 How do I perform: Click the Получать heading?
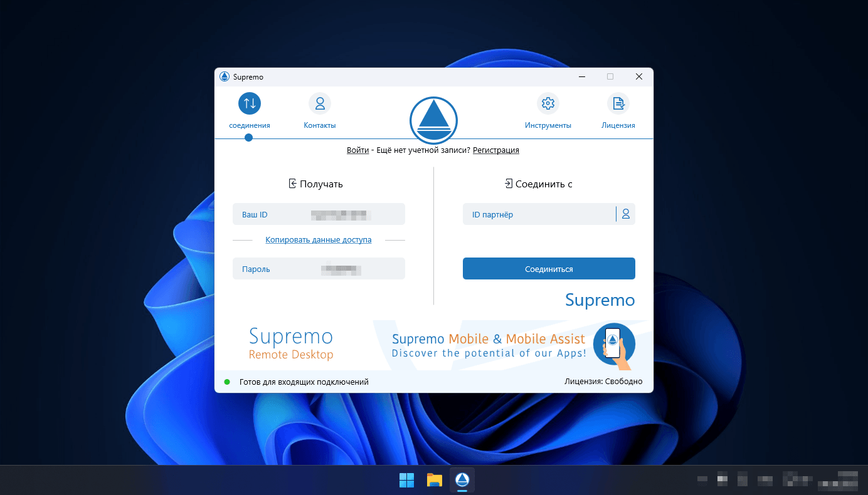(315, 184)
